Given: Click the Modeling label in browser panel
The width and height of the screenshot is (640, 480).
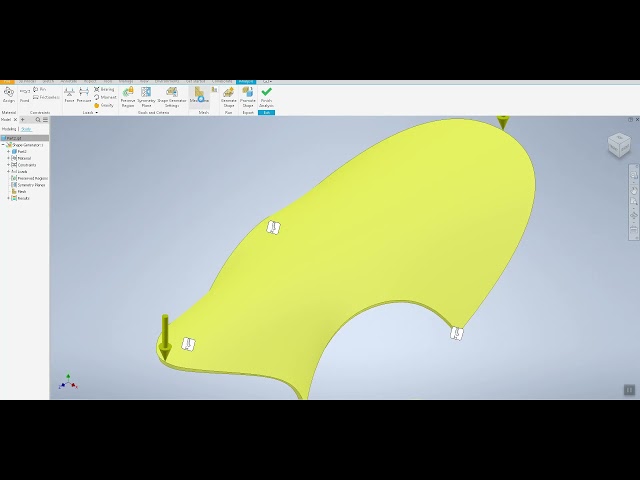Looking at the screenshot, I should tap(9, 129).
